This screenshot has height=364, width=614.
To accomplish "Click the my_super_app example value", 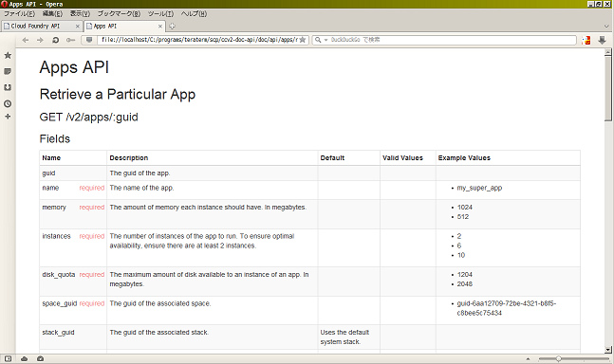I will tap(479, 188).
